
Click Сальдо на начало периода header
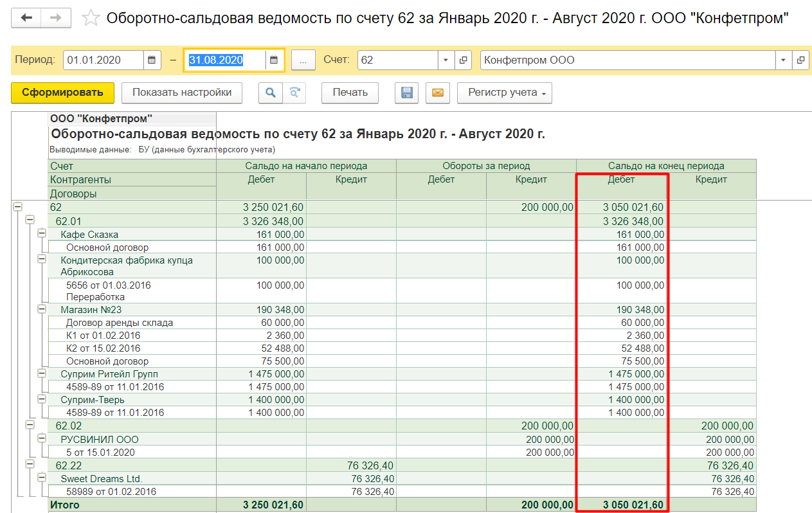coord(306,166)
